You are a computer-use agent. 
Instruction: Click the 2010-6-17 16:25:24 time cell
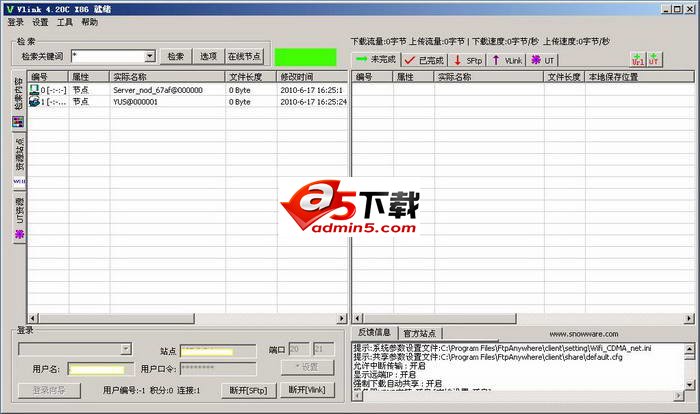click(x=313, y=102)
